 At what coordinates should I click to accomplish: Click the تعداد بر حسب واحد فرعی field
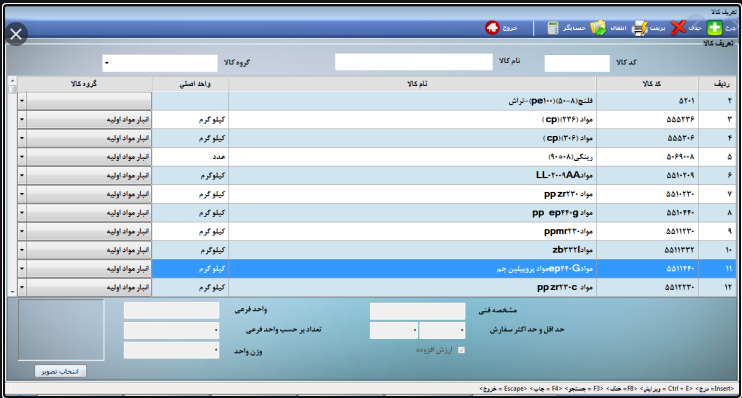[x=171, y=330]
